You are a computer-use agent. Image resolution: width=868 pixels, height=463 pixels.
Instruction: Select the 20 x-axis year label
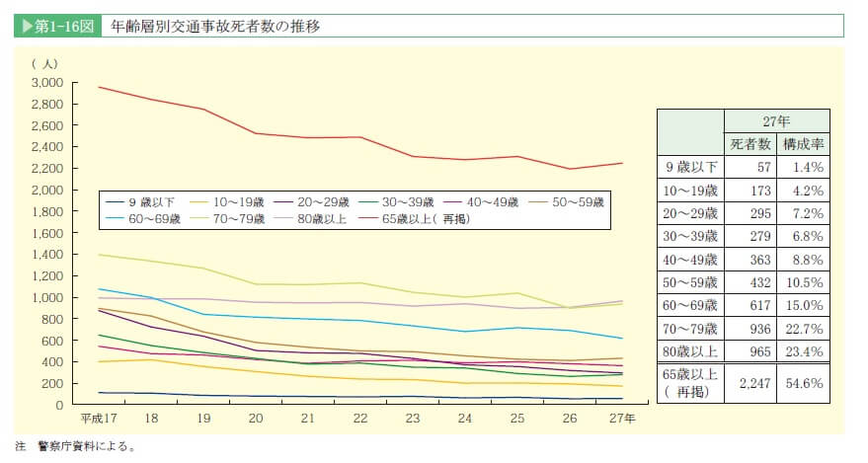tap(256, 419)
